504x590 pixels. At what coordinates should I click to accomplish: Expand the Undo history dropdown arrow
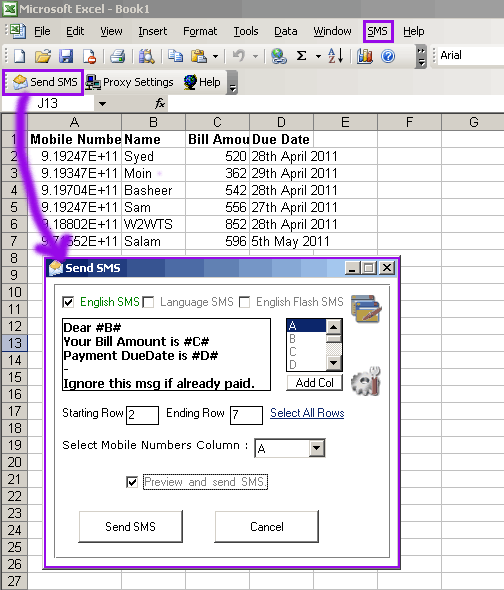[x=256, y=56]
